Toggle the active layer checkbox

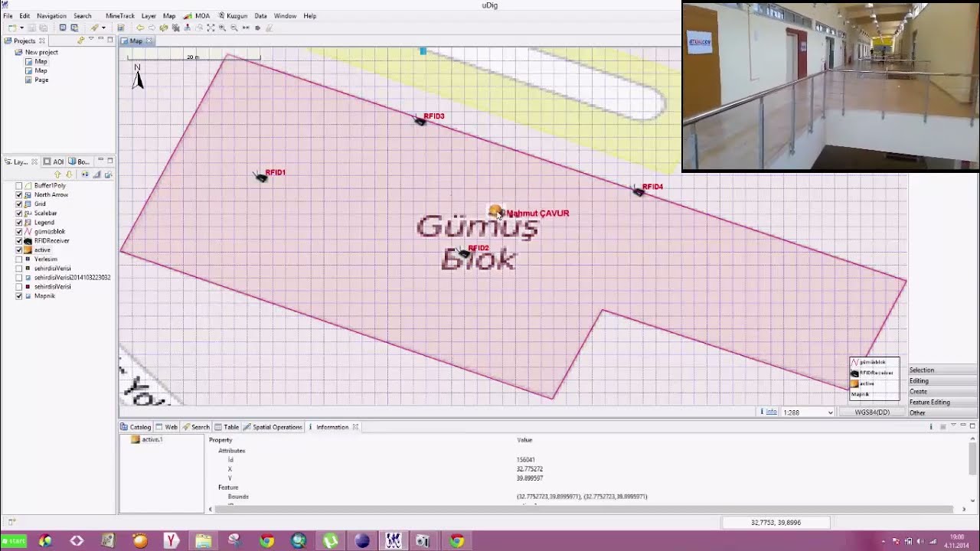pos(19,249)
